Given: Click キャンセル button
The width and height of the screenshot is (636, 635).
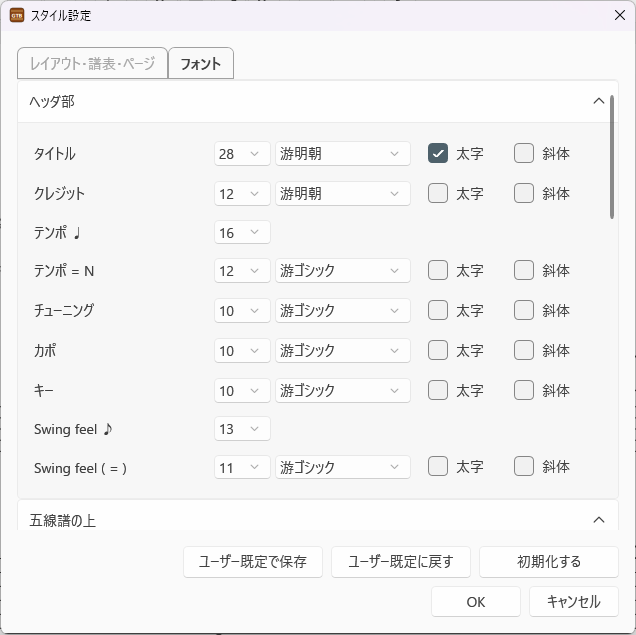Looking at the screenshot, I should point(574,602).
